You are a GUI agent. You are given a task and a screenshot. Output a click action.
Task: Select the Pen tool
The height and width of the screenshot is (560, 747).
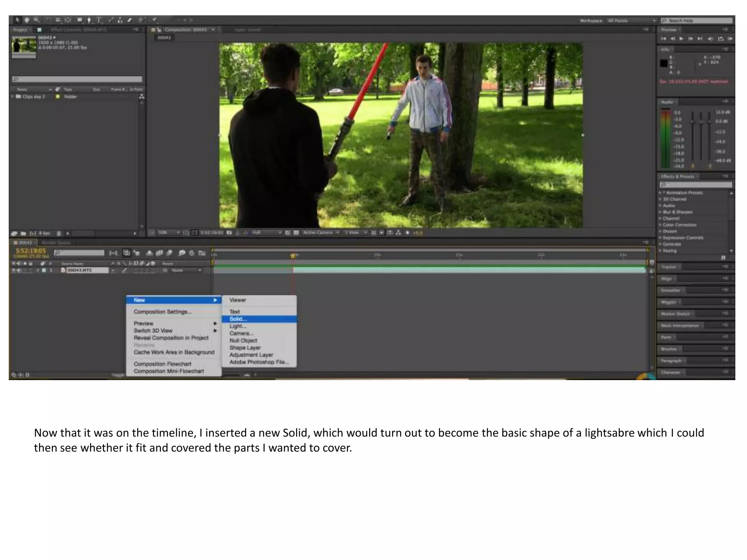pos(89,20)
